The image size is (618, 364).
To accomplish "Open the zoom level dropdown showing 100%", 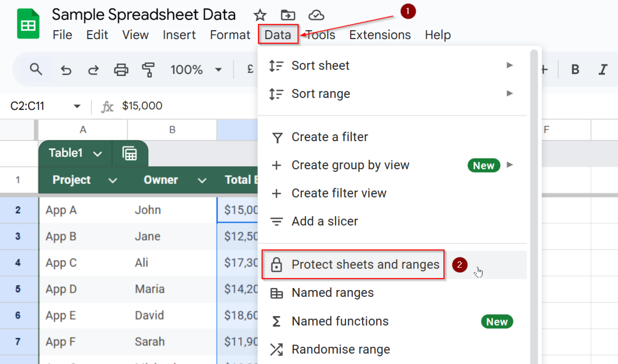I will [197, 69].
